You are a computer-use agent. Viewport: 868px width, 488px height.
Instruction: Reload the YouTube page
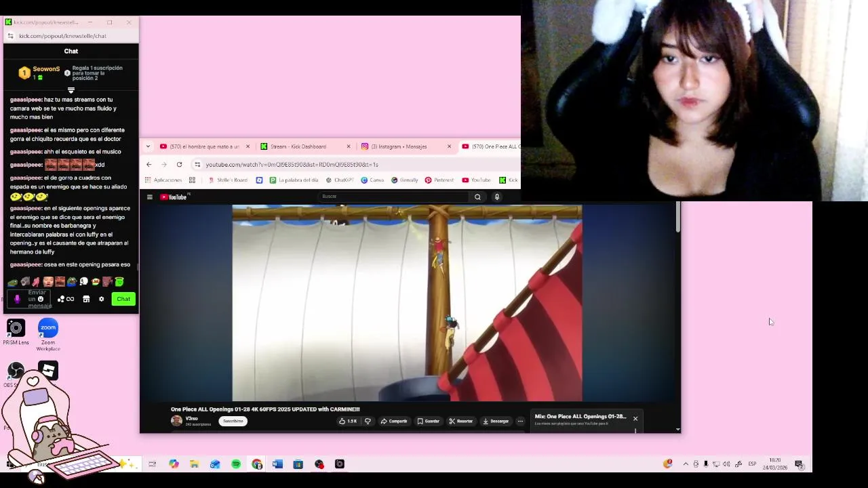tap(179, 165)
